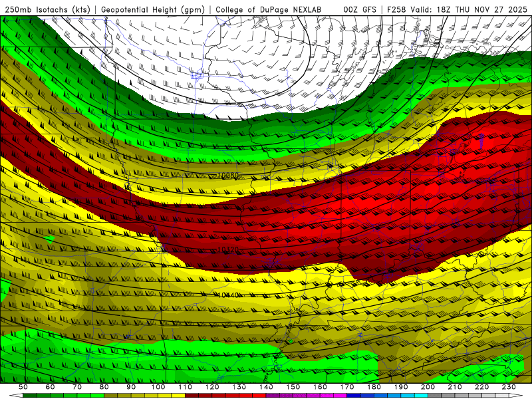Pick the dark gray swatch right of 200

tap(435, 396)
